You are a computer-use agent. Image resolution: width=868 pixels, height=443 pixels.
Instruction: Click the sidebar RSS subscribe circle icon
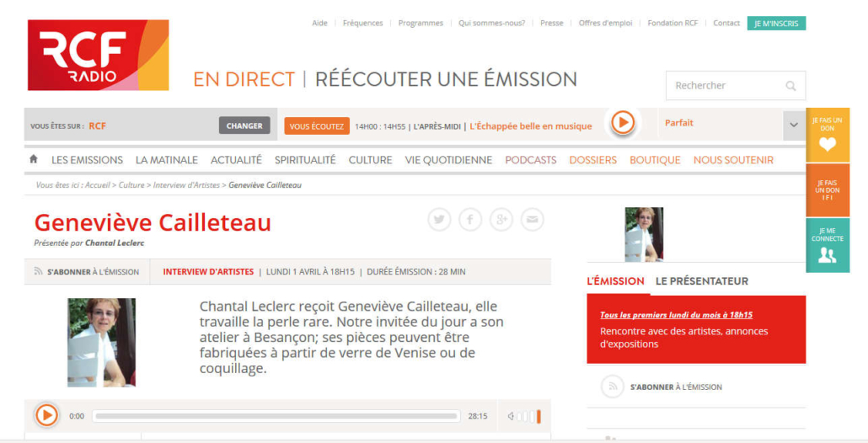tap(613, 387)
